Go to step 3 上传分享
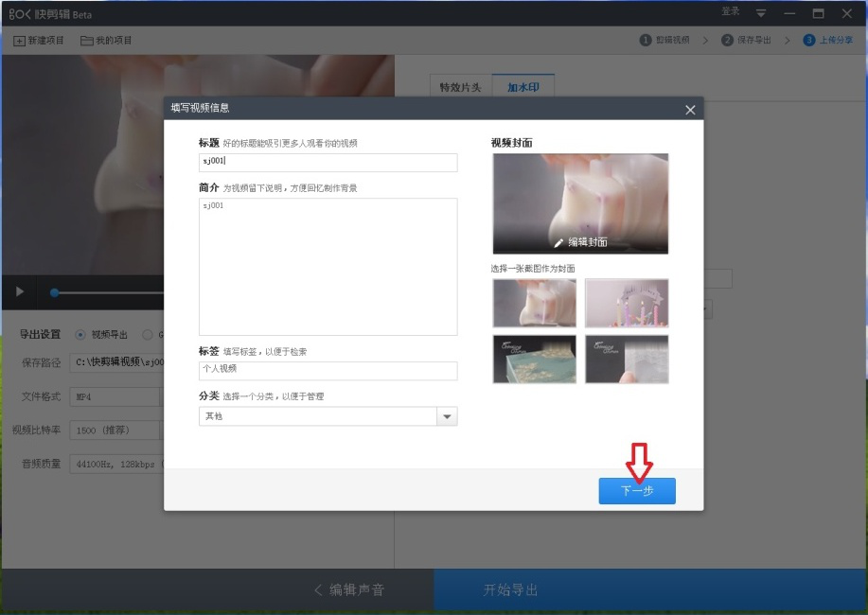Viewport: 868px width, 615px height. pyautogui.click(x=828, y=40)
